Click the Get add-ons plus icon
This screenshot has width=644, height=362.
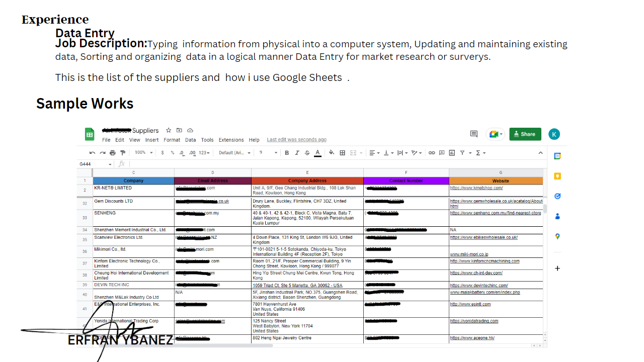tap(557, 268)
